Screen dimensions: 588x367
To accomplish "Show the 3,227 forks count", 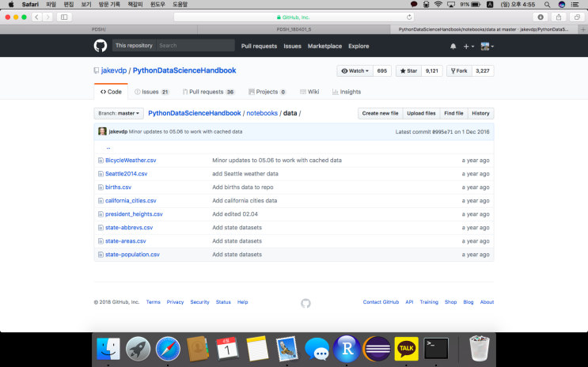I will pyautogui.click(x=483, y=71).
